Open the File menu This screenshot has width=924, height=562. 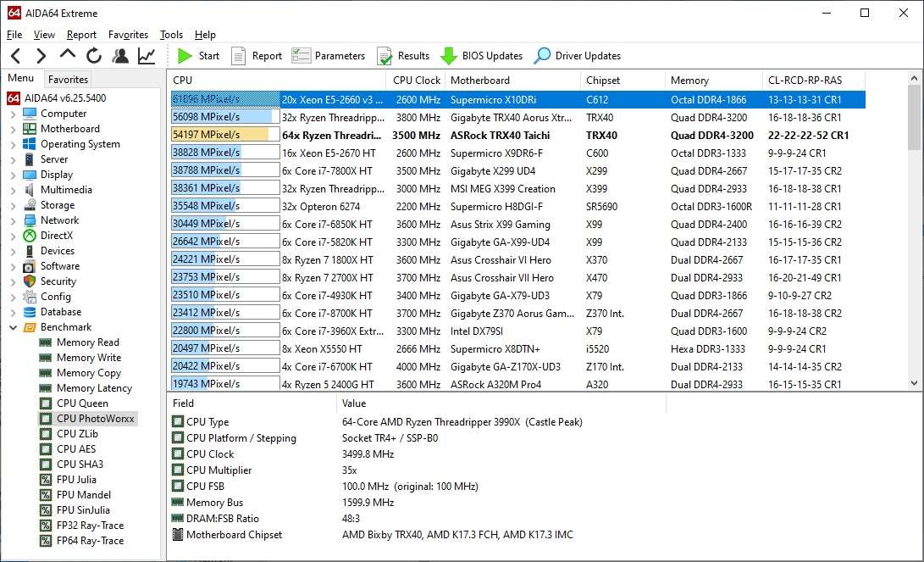[14, 34]
